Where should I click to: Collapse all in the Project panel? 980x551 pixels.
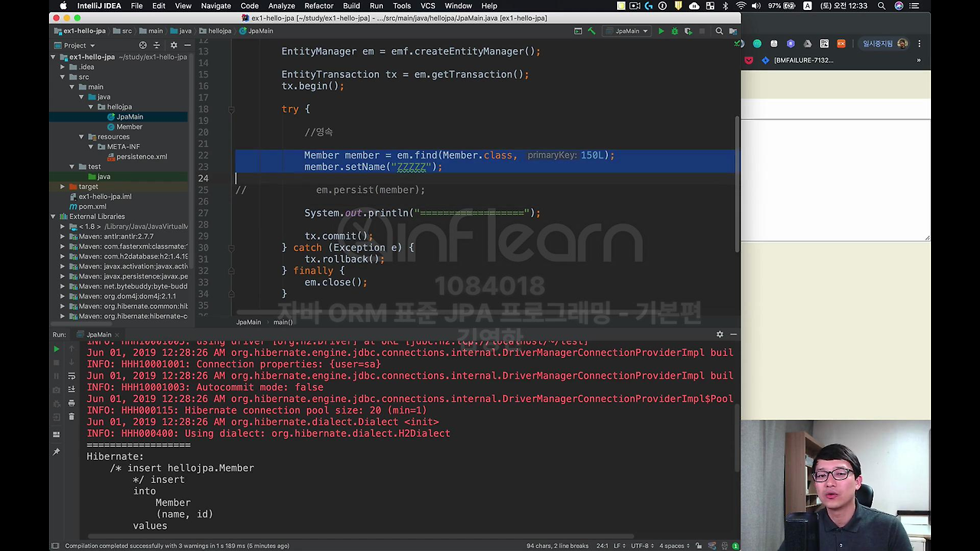(x=157, y=45)
